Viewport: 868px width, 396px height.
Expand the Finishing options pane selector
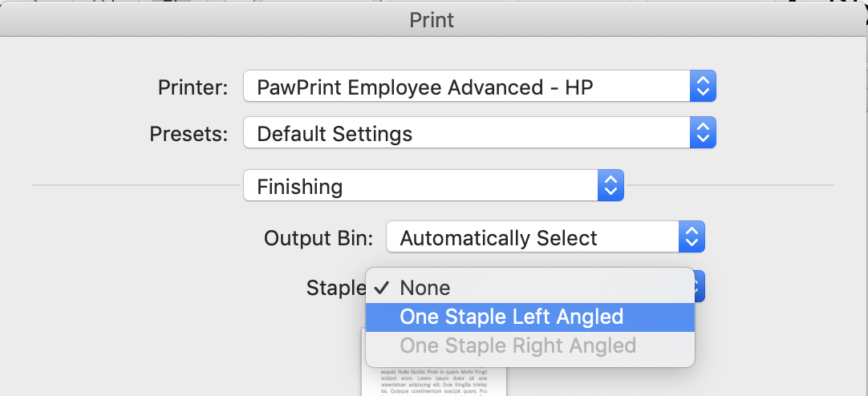point(433,185)
